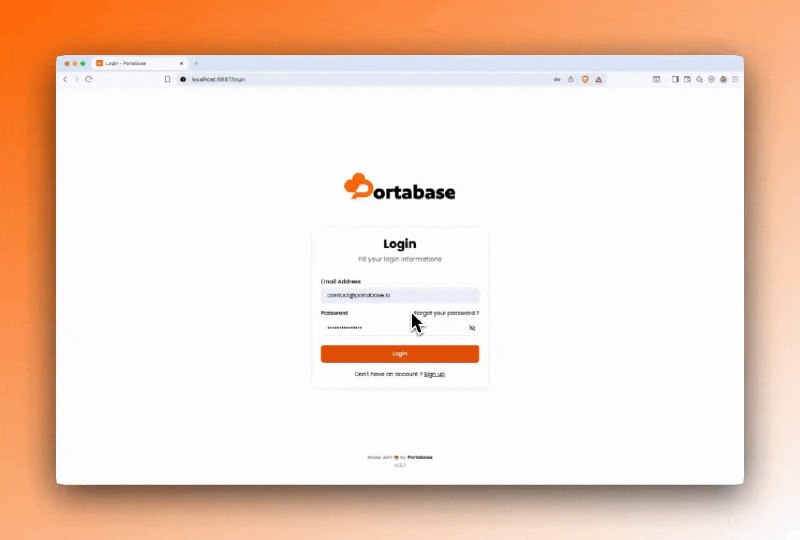Image resolution: width=800 pixels, height=540 pixels.
Task: Click the Login heading text
Action: point(400,244)
